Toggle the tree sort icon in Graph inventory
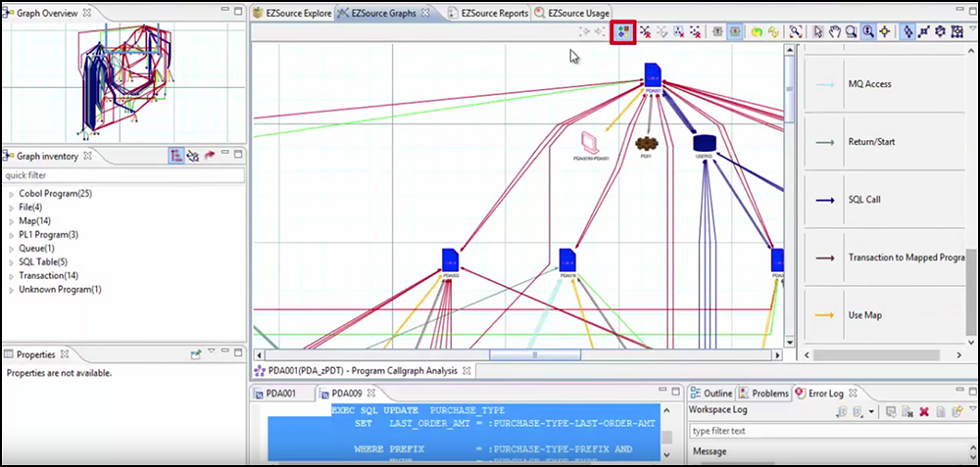Image resolution: width=980 pixels, height=467 pixels. pyautogui.click(x=175, y=156)
